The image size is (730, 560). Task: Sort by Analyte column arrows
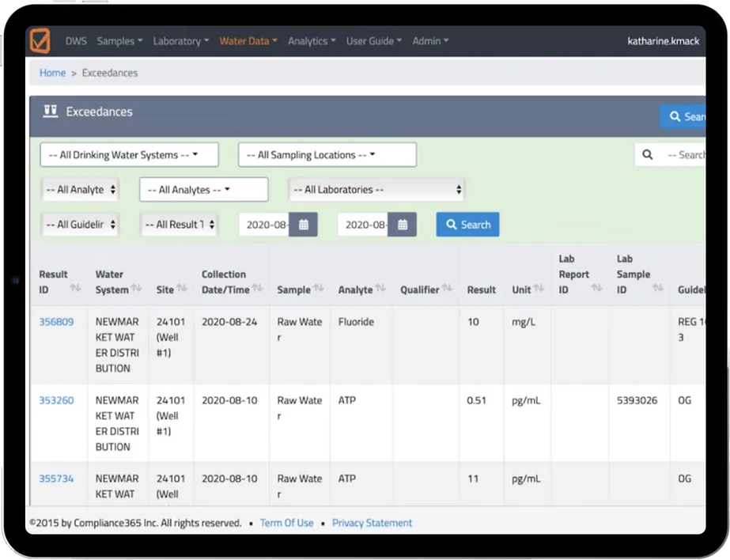point(380,288)
